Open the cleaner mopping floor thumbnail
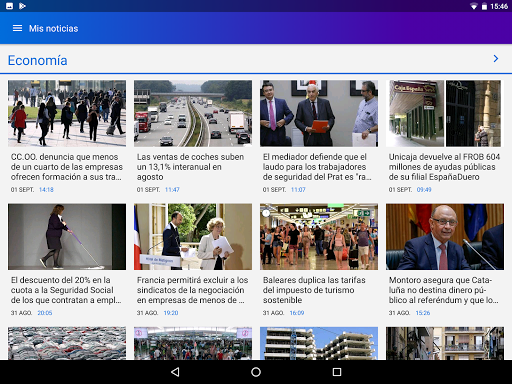The height and width of the screenshot is (384, 512). (x=67, y=237)
